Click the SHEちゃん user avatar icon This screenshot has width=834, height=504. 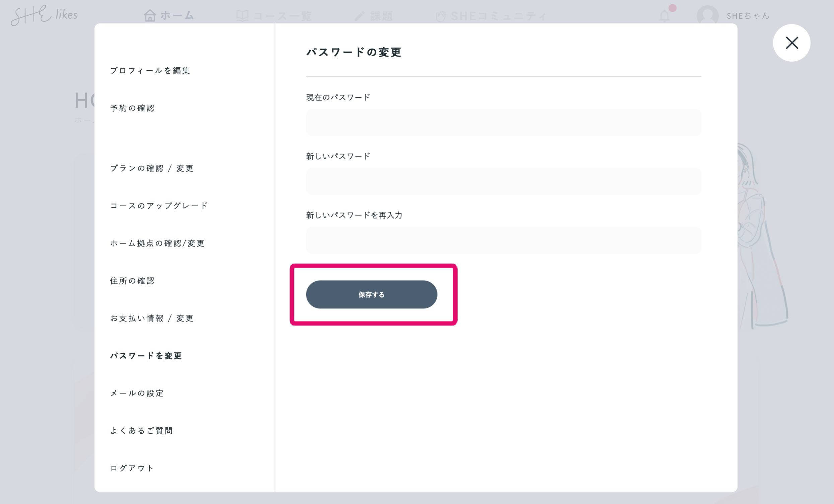pyautogui.click(x=707, y=15)
